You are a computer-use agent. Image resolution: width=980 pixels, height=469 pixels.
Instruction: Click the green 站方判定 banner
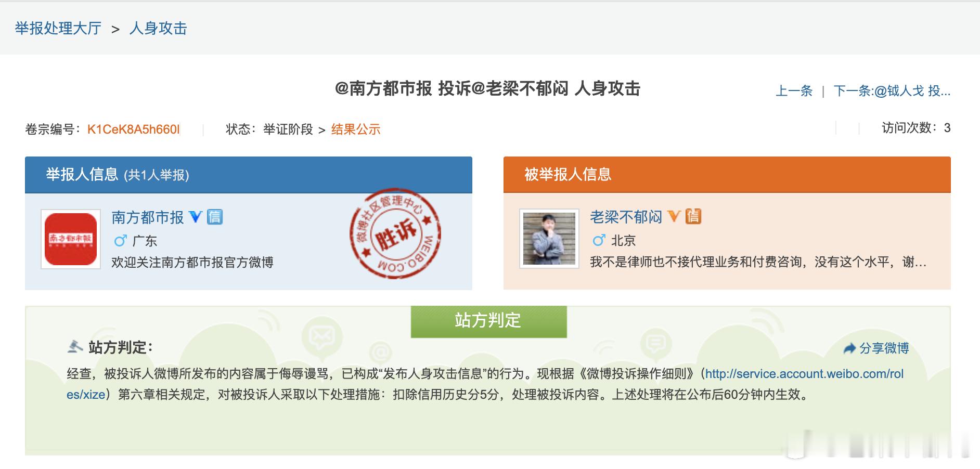pyautogui.click(x=488, y=321)
